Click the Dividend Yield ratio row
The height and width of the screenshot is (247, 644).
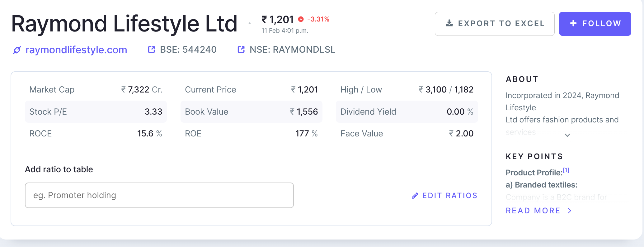(x=407, y=112)
